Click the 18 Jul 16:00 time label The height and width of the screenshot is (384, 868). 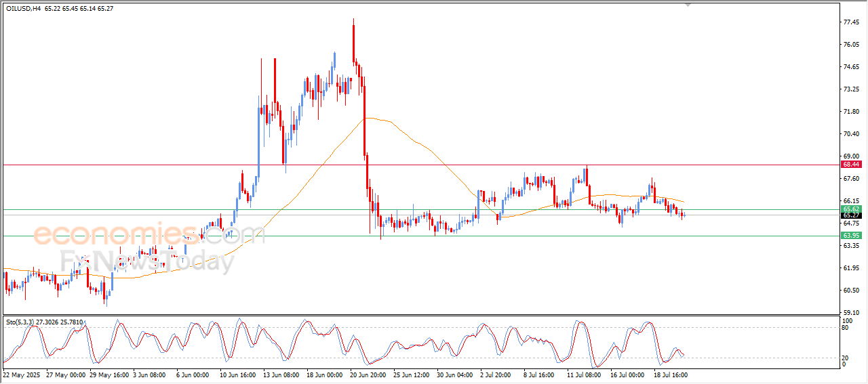click(672, 374)
